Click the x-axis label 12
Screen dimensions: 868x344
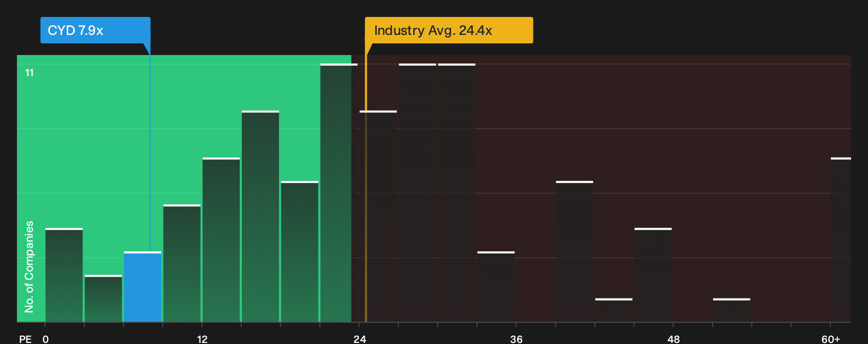[x=202, y=339]
